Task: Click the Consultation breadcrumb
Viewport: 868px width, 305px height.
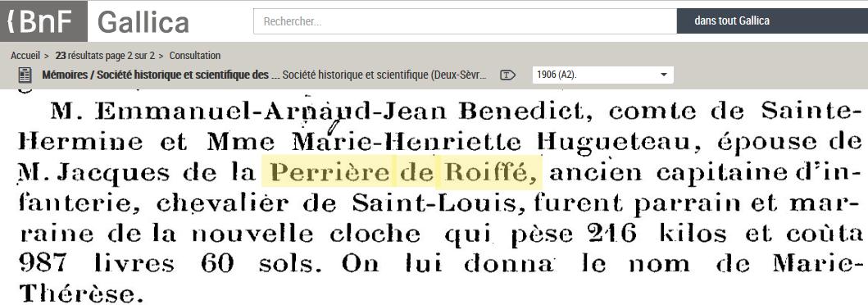Action: pyautogui.click(x=195, y=56)
